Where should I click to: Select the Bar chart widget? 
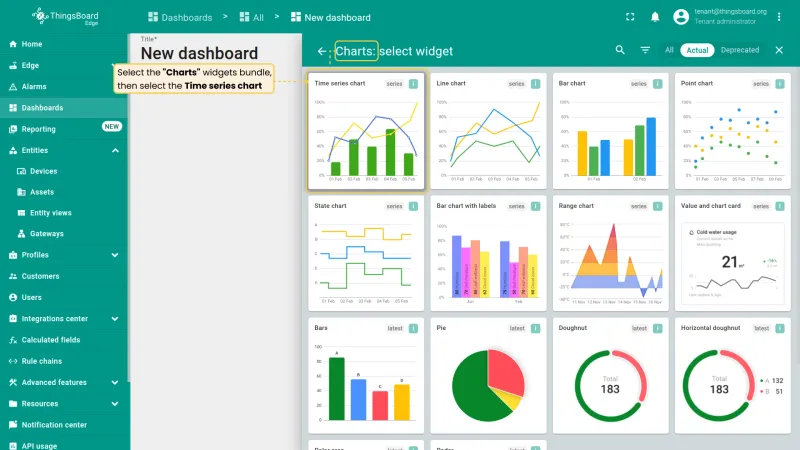coord(610,131)
